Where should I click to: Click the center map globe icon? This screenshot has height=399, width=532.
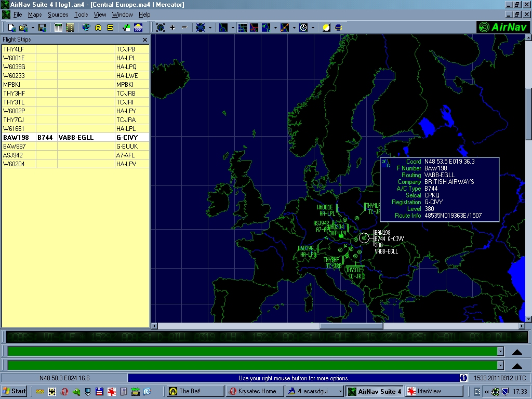click(161, 28)
